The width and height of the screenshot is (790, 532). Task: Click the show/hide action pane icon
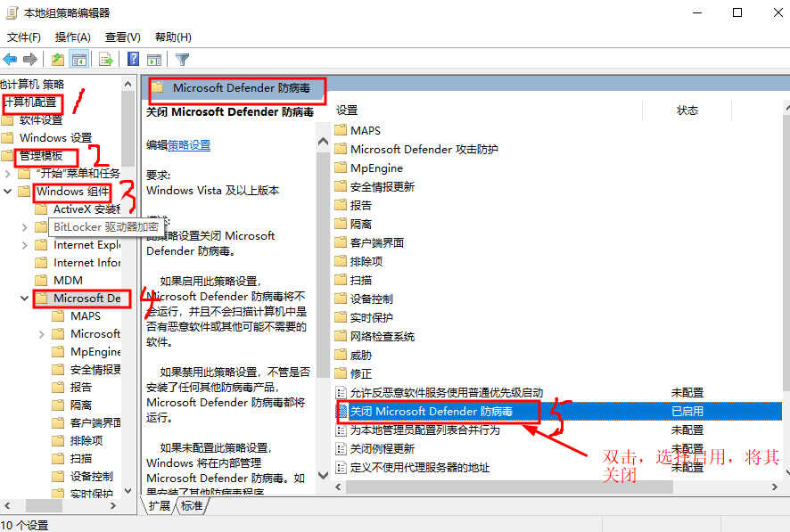coord(154,60)
